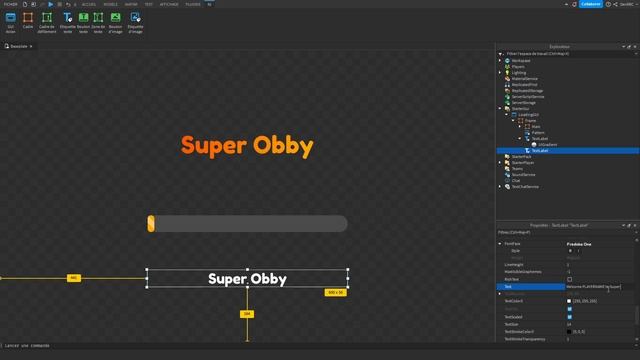Undock the Properties panel

pos(629,225)
